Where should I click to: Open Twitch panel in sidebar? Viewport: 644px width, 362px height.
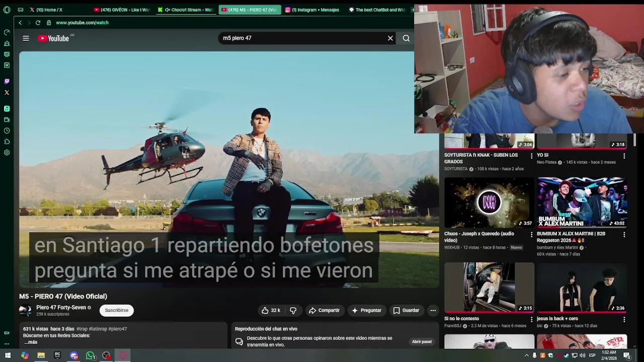point(7,81)
